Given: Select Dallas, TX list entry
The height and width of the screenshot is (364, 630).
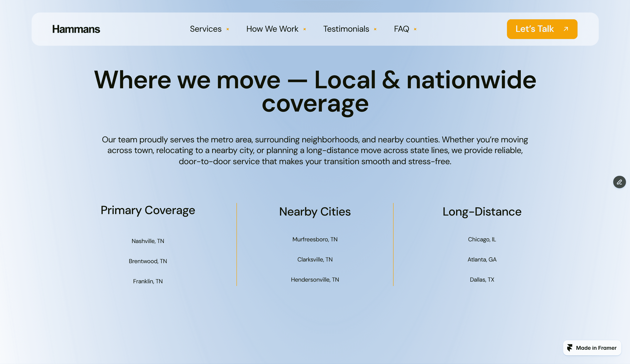Looking at the screenshot, I should 482,279.
